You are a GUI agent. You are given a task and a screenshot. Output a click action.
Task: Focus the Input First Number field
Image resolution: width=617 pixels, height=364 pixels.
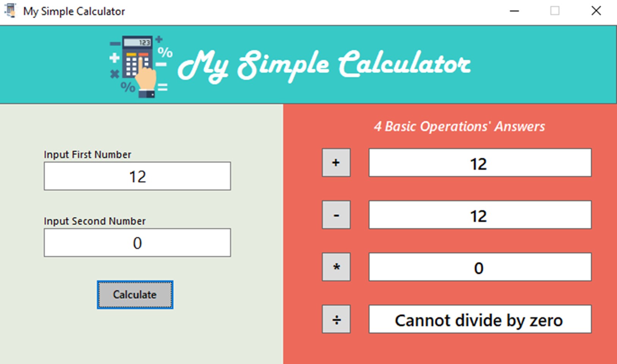pos(137,176)
